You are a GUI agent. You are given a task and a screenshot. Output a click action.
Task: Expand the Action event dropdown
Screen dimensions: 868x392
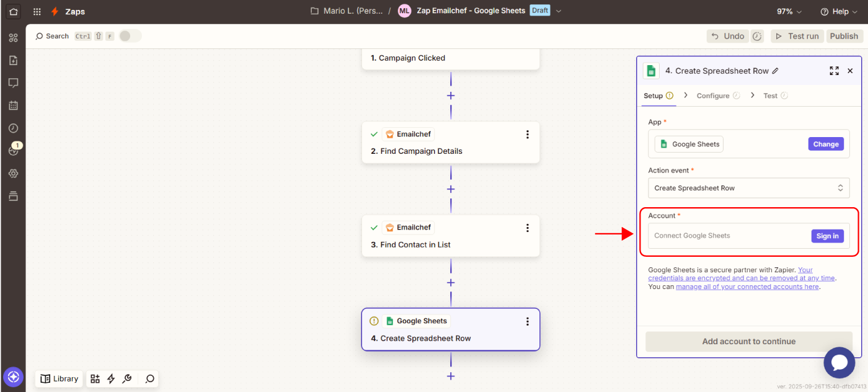click(x=748, y=188)
